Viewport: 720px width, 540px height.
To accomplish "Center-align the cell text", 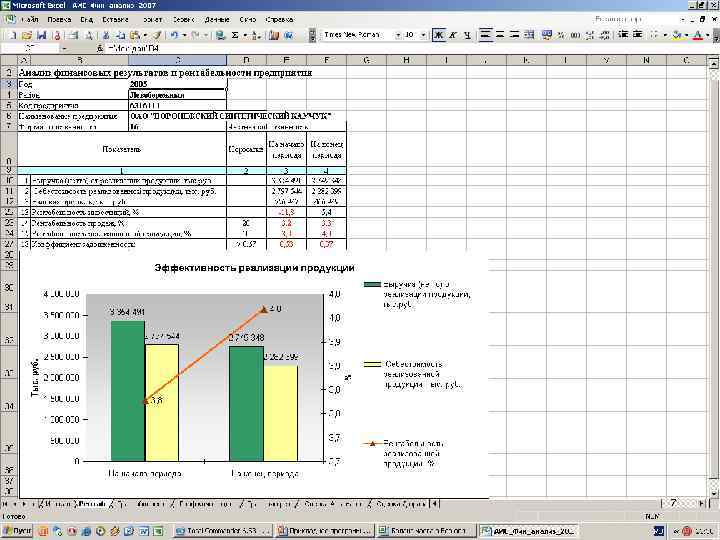I will (x=501, y=35).
